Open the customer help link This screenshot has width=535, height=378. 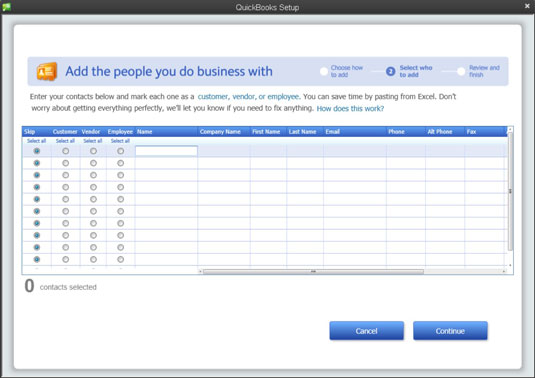pyautogui.click(x=213, y=97)
